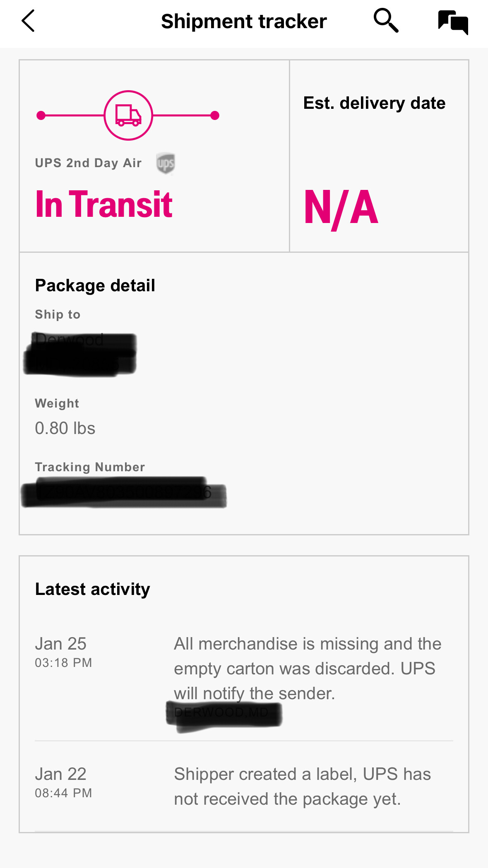
Task: Tap the UPS shield logo
Action: click(x=166, y=163)
